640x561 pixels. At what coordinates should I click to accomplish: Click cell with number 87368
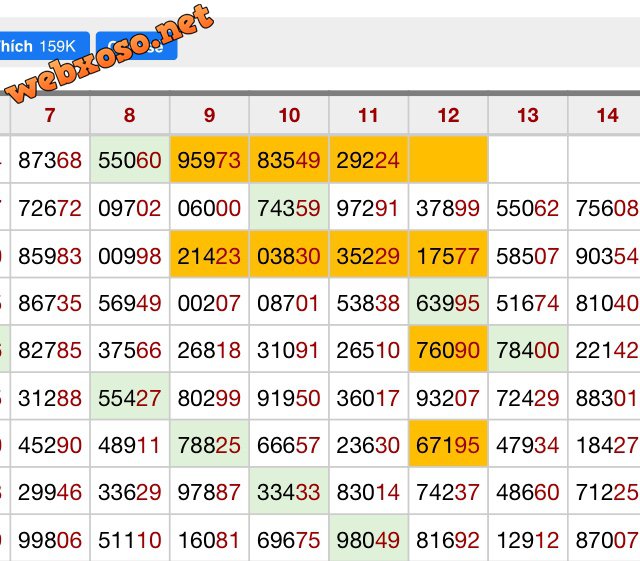point(50,160)
